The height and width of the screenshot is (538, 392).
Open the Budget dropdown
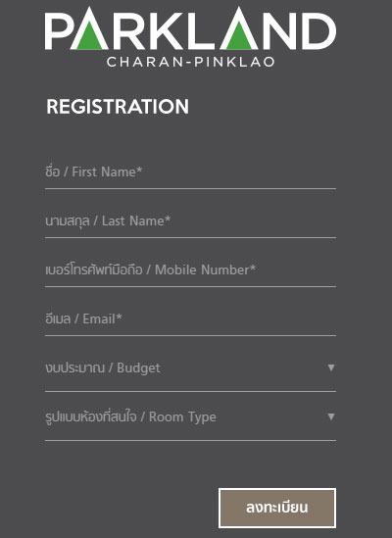(190, 369)
